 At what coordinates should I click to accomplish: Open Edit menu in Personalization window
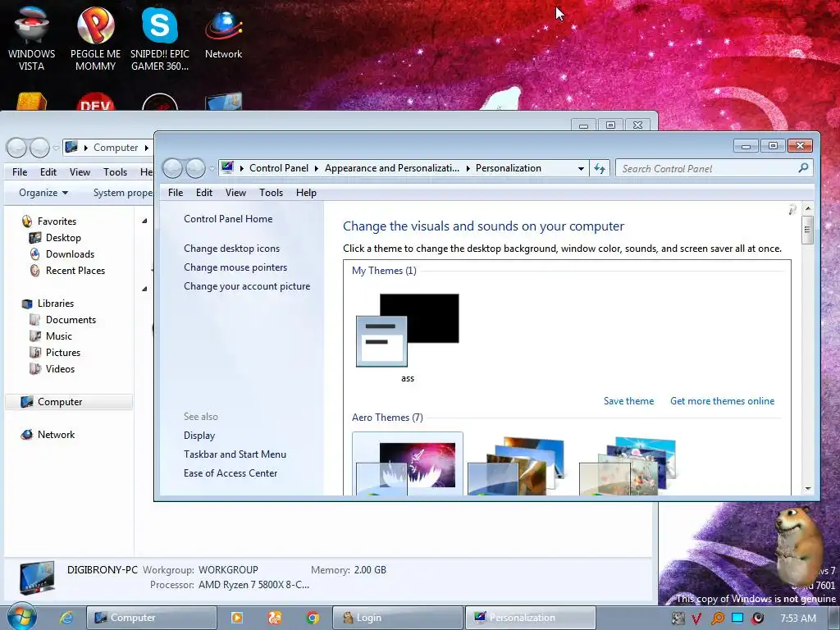click(x=204, y=193)
